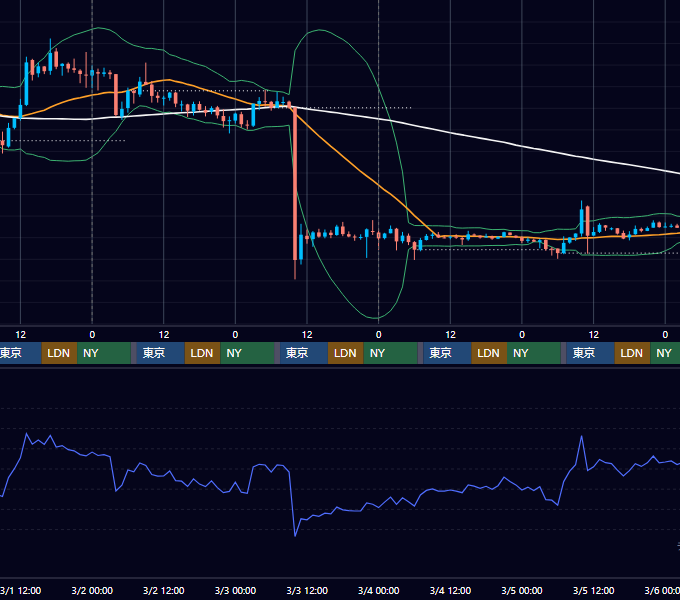This screenshot has height=600, width=680.
Task: Select the 3/2 東京 session block
Action: [x=160, y=353]
